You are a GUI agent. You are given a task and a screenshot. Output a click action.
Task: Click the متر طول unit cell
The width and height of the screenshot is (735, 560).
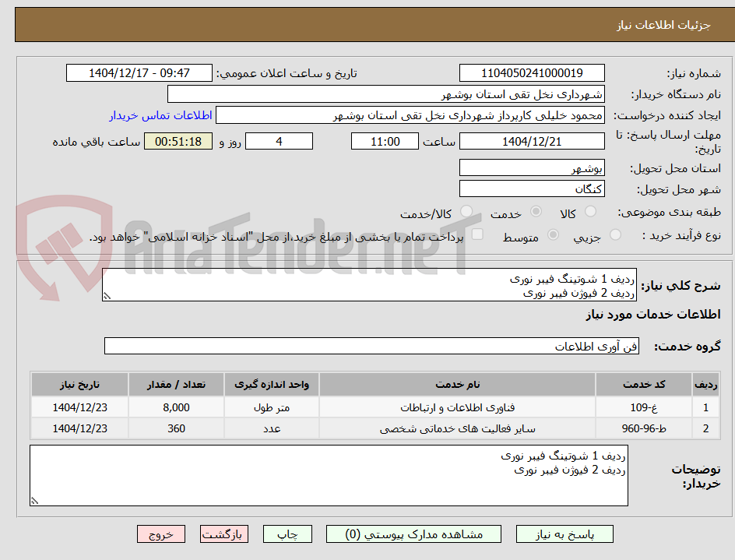pos(272,407)
